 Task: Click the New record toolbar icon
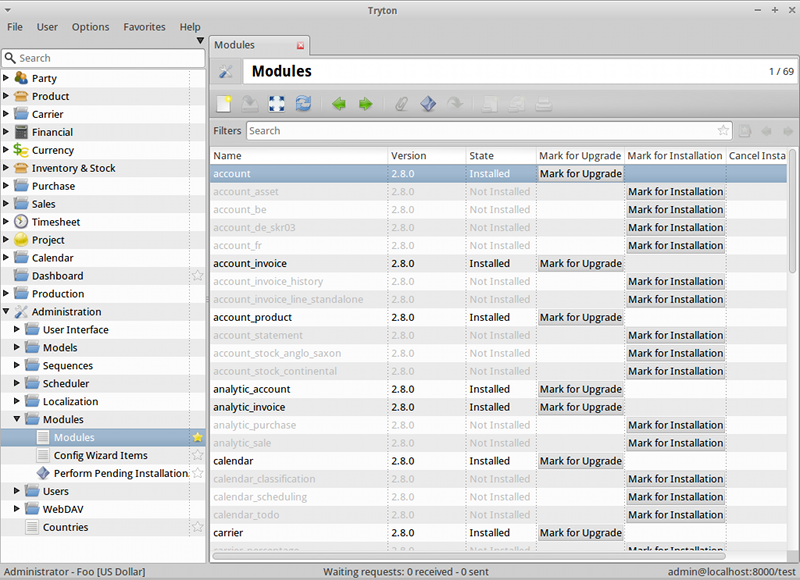[224, 103]
